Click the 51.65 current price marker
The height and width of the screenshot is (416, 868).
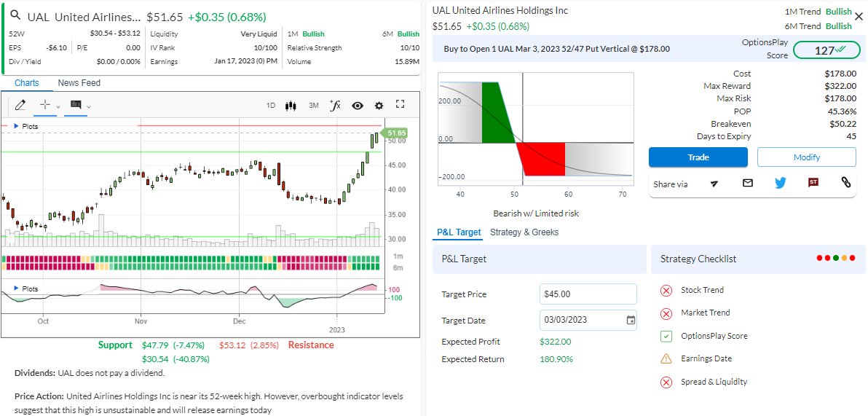click(395, 133)
